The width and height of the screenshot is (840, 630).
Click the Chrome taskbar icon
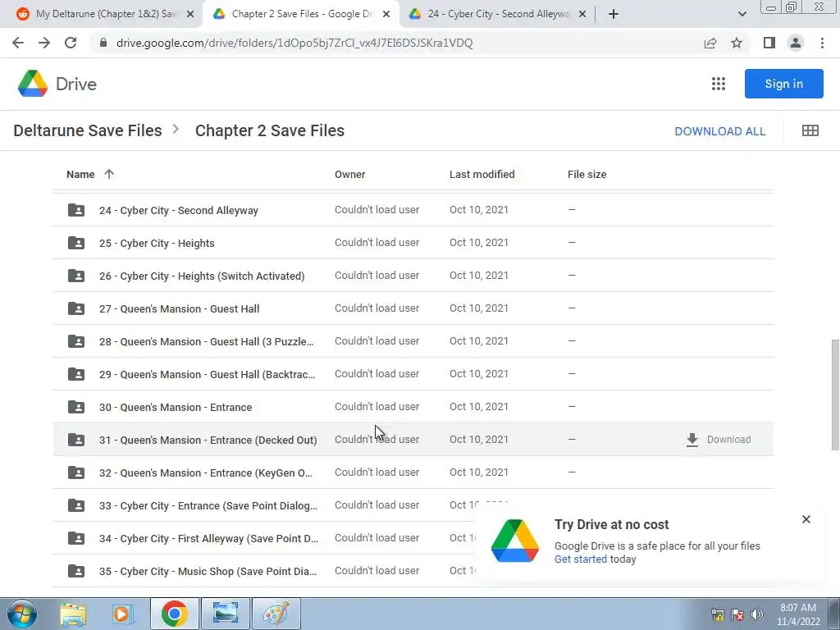[175, 614]
